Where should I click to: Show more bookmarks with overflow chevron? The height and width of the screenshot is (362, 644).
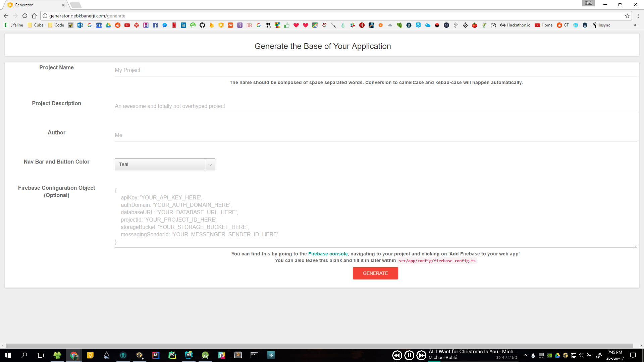635,25
